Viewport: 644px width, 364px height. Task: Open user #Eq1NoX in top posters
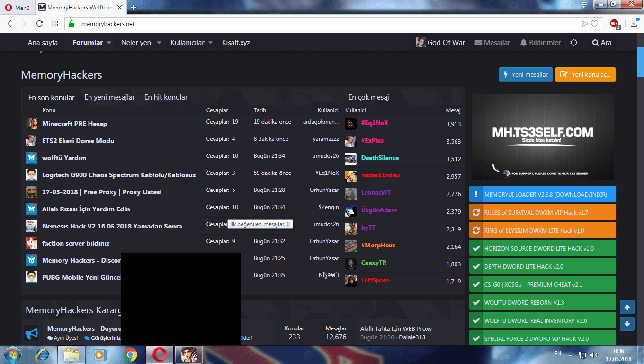tap(375, 123)
